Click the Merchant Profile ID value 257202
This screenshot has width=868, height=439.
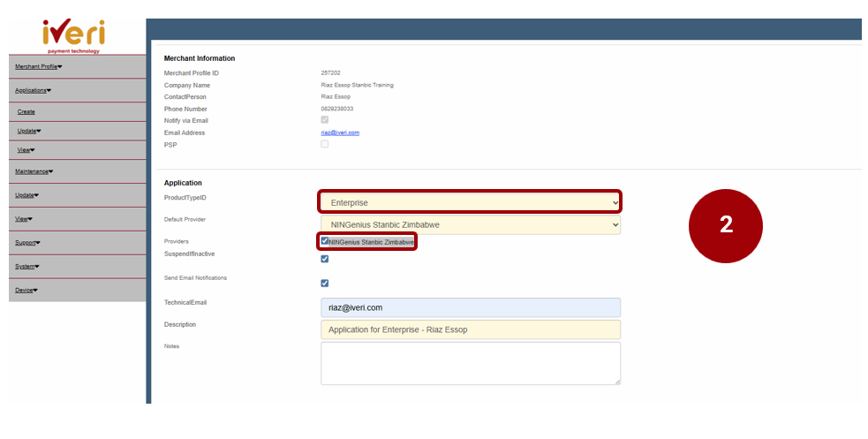tap(330, 73)
